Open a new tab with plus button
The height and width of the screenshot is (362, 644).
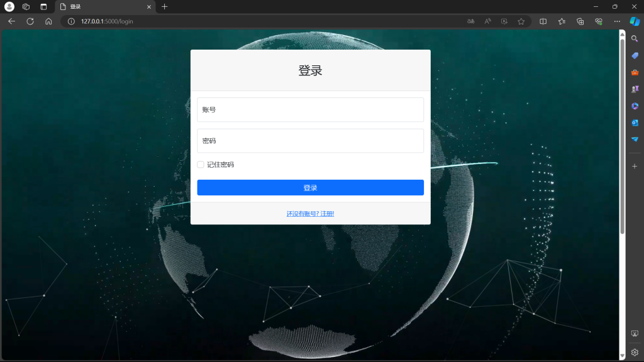(x=165, y=6)
